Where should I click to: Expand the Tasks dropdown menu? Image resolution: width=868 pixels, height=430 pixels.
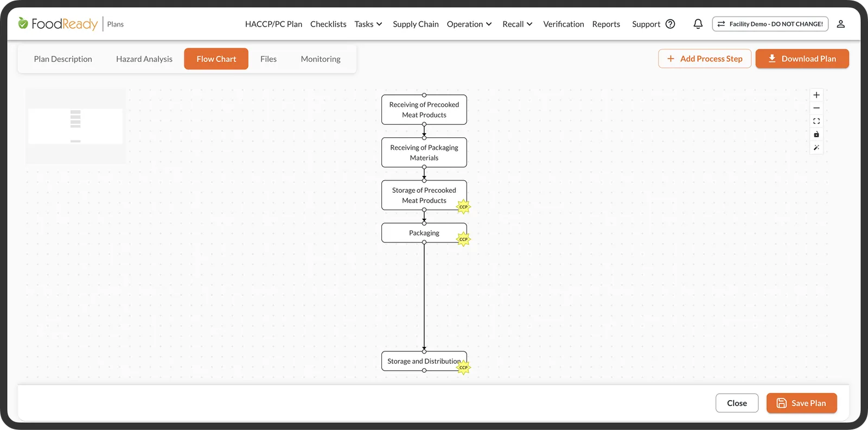click(368, 24)
